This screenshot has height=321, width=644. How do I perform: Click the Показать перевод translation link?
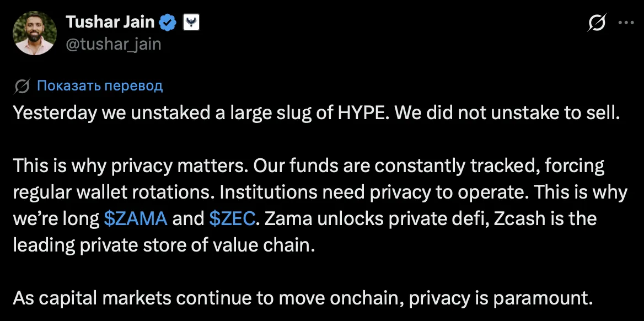100,86
